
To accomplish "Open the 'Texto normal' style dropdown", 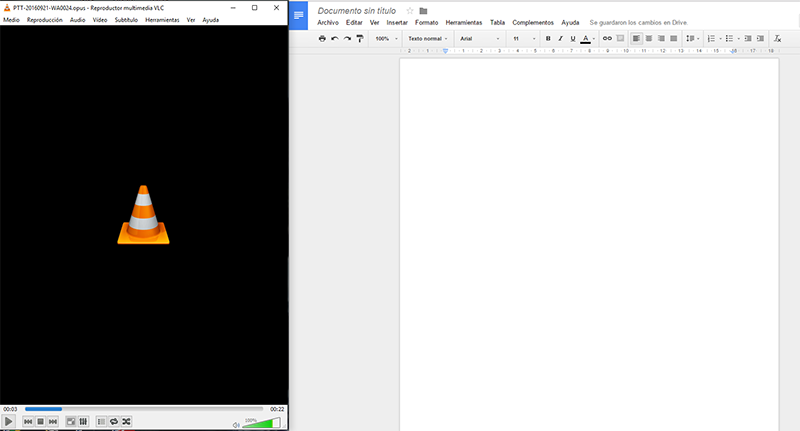I will (428, 38).
